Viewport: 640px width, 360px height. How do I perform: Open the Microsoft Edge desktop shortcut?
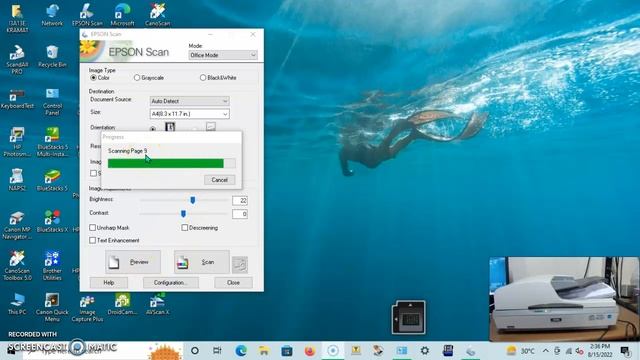click(122, 15)
